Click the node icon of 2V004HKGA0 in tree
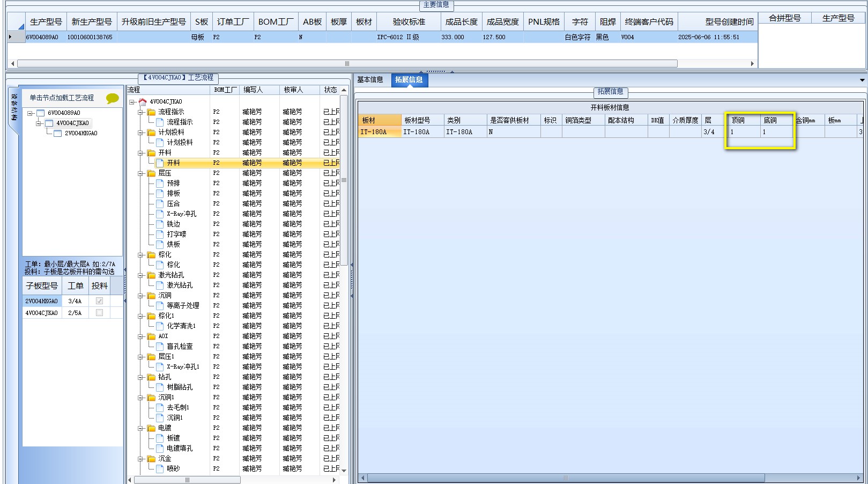Viewport: 868px width, 484px height. (57, 133)
